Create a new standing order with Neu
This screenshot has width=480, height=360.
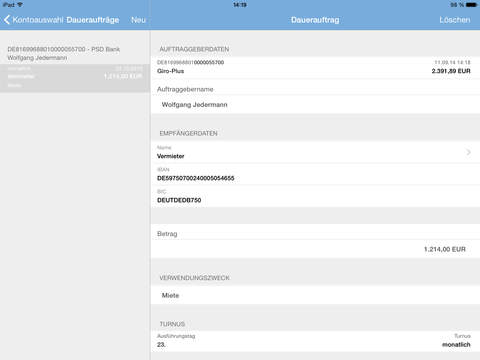138,20
